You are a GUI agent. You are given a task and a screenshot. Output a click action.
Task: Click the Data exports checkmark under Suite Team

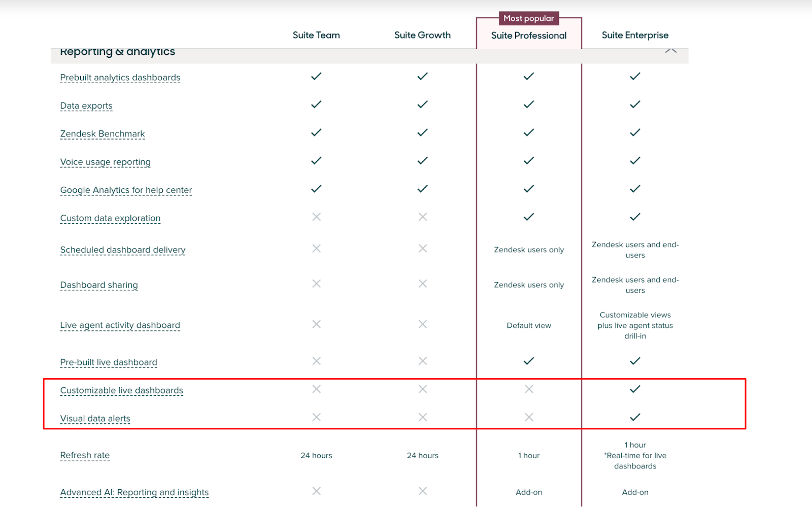click(316, 105)
